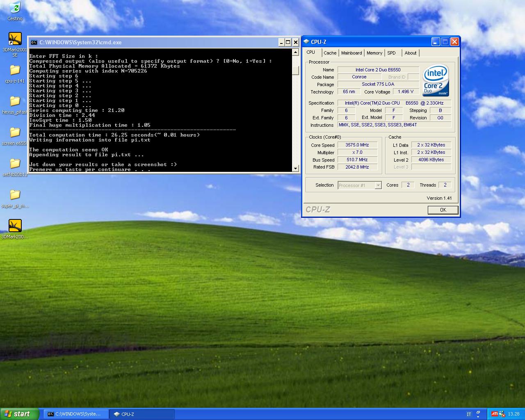
Task: Click the Stepping value B
Action: coord(441,110)
